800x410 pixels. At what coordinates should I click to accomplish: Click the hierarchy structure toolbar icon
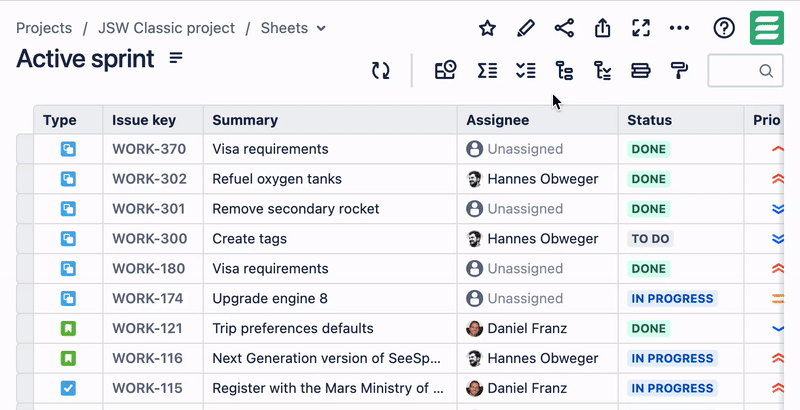[x=564, y=70]
